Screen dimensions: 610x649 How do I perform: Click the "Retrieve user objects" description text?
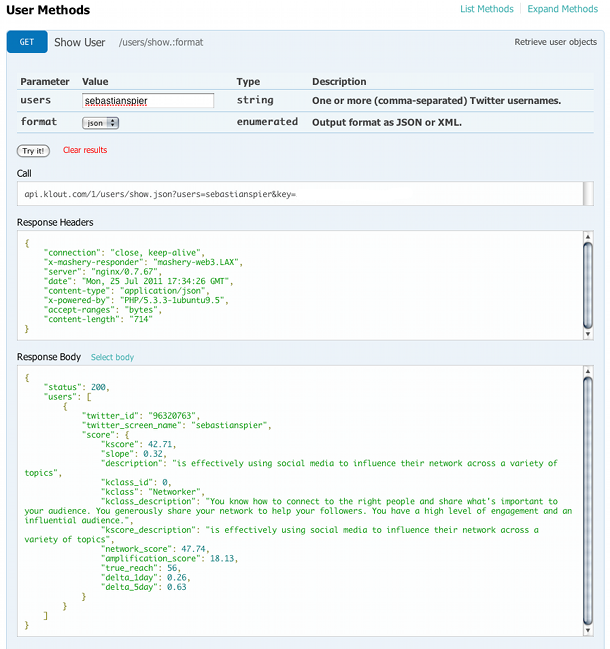point(555,42)
